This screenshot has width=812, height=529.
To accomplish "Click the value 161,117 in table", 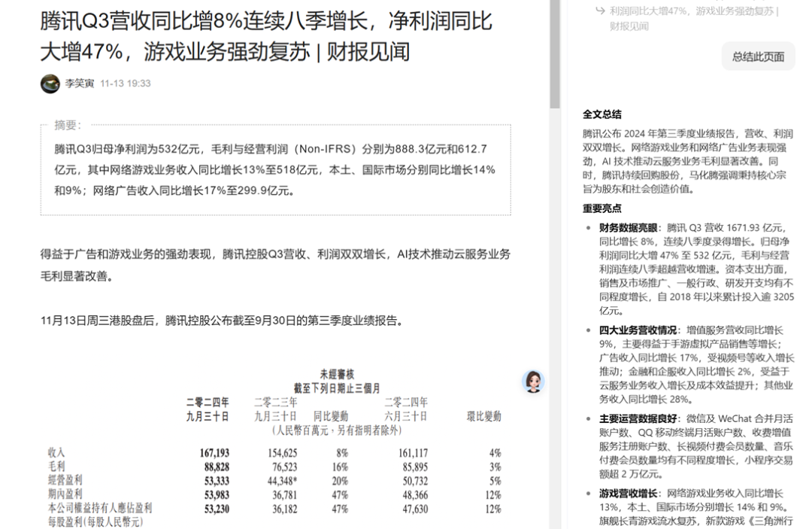I will [414, 453].
